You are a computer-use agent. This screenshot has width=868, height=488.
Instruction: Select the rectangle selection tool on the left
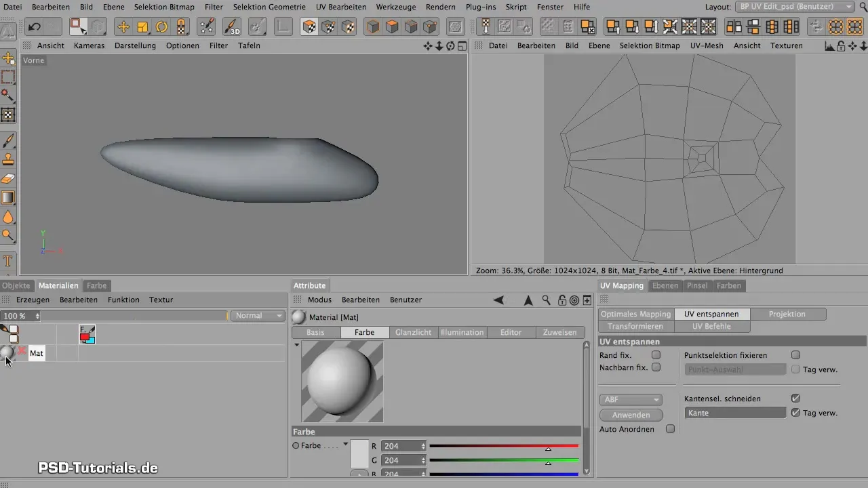(9, 77)
